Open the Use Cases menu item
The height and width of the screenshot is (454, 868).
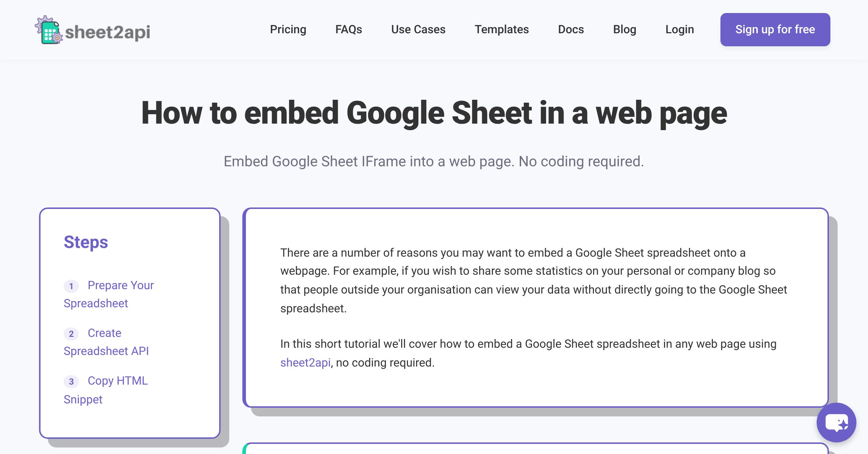418,29
